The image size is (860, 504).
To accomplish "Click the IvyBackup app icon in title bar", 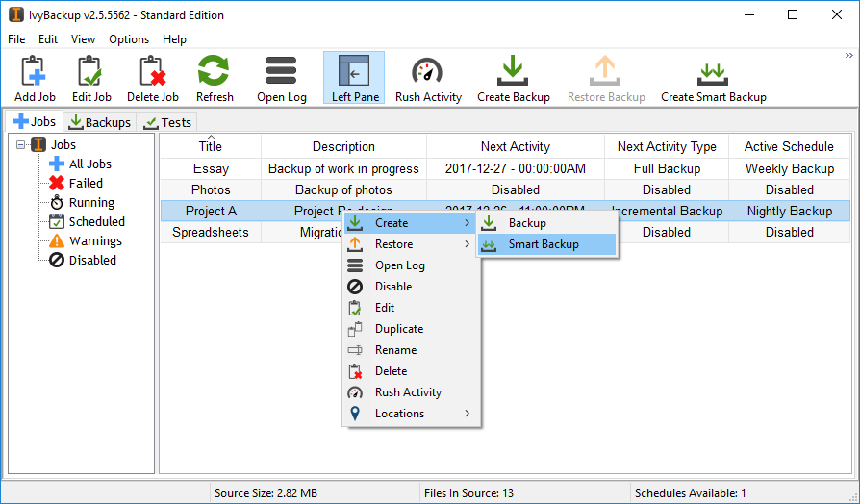I will (16, 14).
